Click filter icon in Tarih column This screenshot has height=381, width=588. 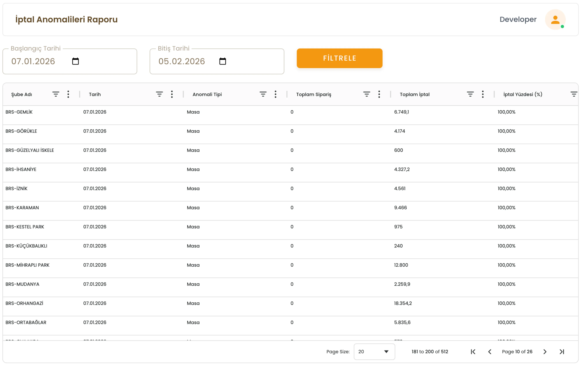click(x=159, y=94)
